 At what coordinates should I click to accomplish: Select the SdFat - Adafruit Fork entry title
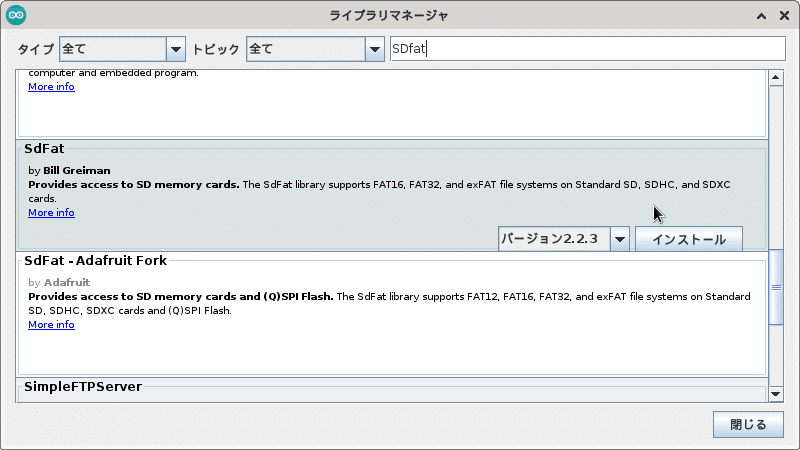point(95,260)
